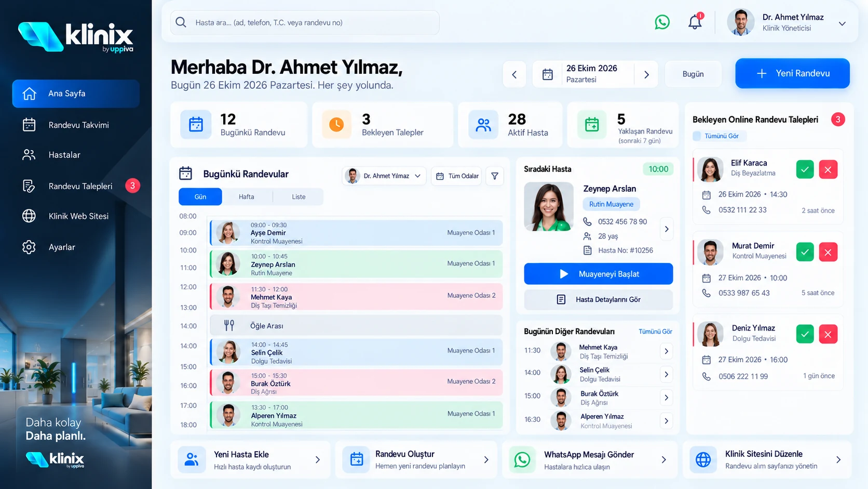Image resolution: width=868 pixels, height=489 pixels.
Task: Click Tümünü Gör in Bugünün Diğer Randevuları
Action: 655,332
